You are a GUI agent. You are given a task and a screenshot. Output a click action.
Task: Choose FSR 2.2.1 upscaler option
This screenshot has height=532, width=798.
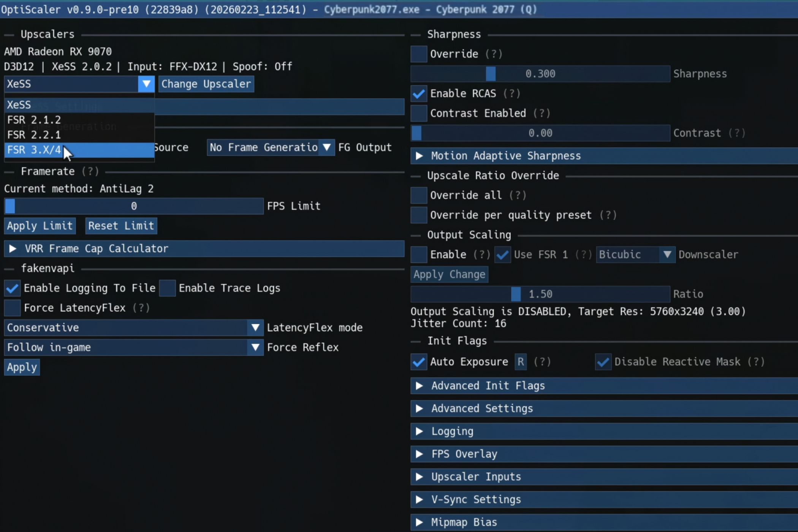tap(79, 135)
